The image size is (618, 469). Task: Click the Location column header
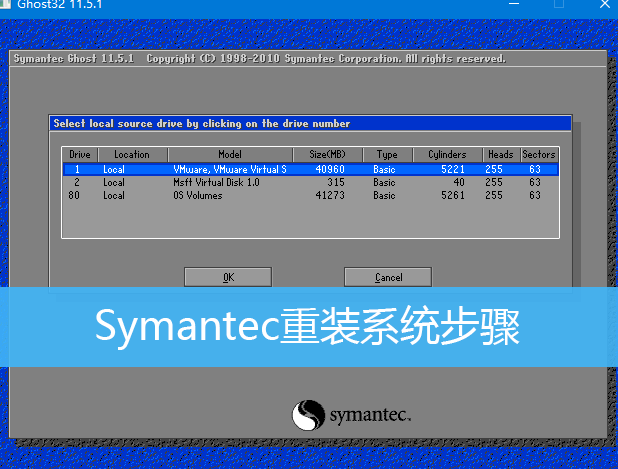132,155
